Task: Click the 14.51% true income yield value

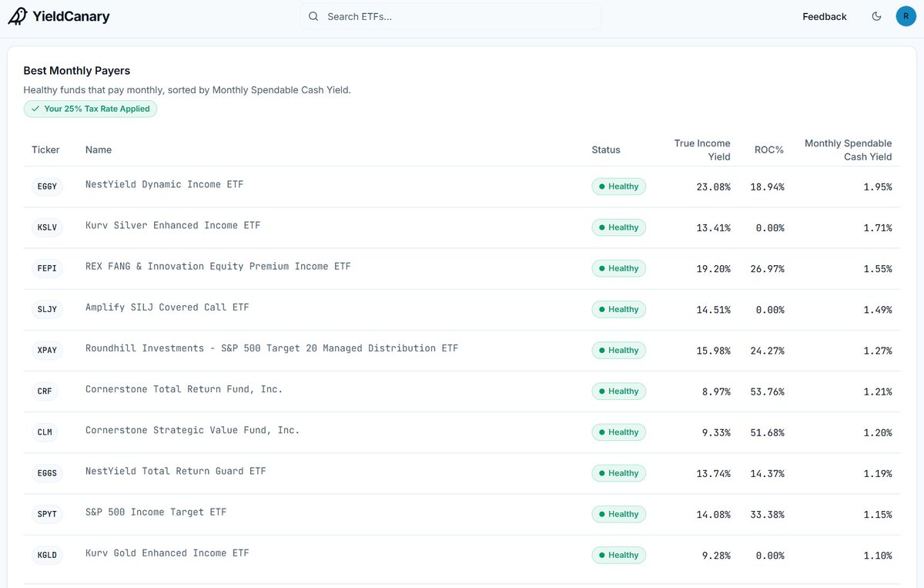Action: coord(714,310)
